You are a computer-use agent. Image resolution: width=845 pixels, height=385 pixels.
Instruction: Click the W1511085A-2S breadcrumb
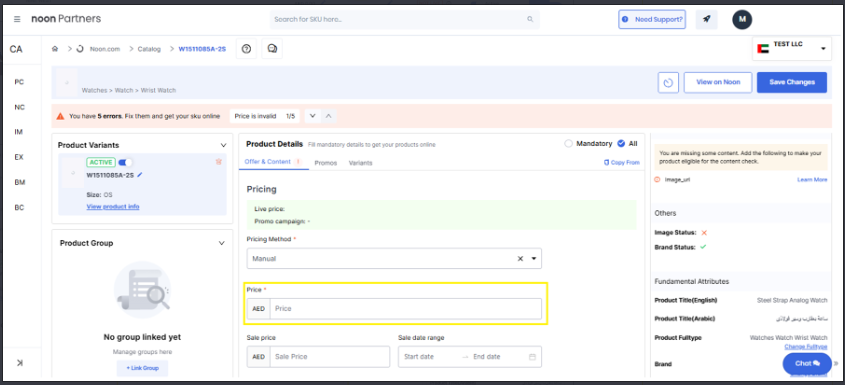tap(202, 49)
